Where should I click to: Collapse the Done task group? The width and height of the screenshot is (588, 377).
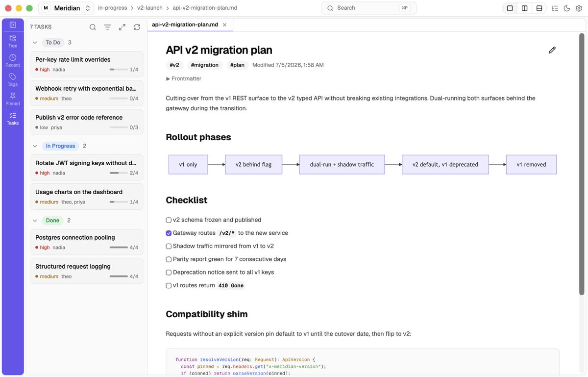[35, 221]
